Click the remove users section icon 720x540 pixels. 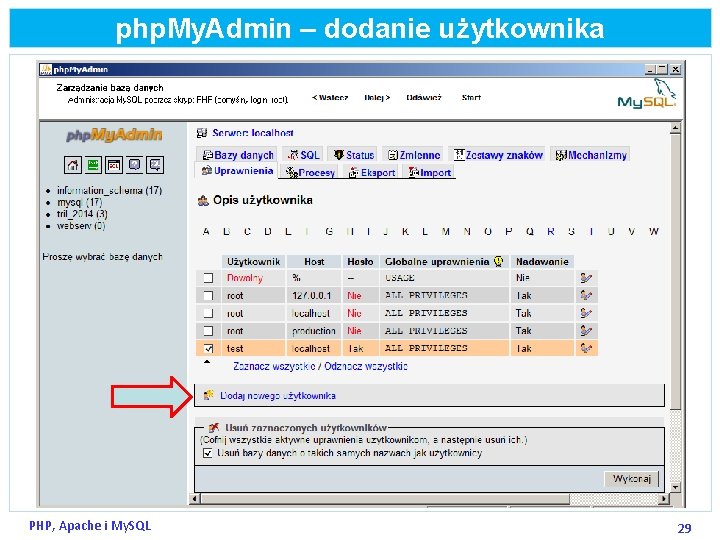[x=214, y=428]
